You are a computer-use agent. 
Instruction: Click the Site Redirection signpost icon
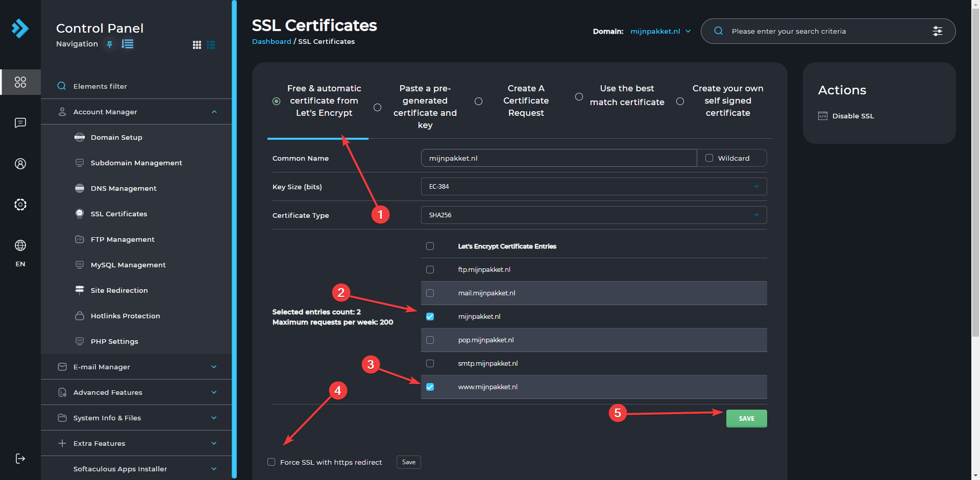click(80, 290)
